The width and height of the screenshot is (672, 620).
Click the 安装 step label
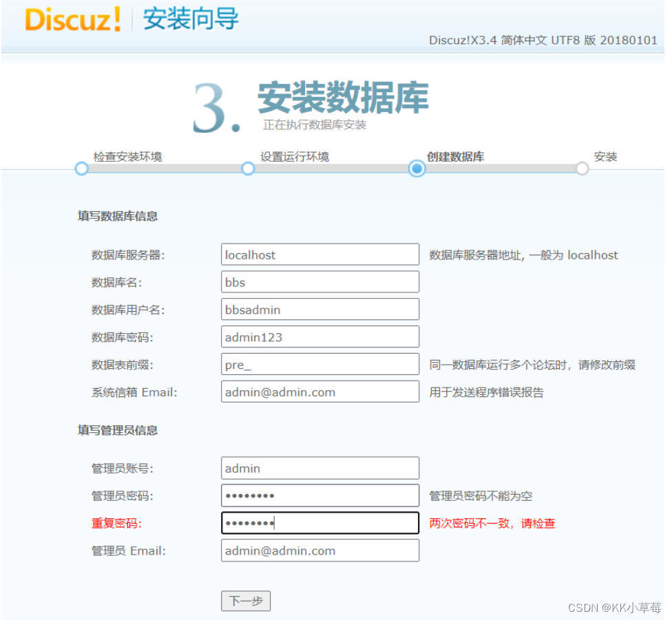click(x=605, y=157)
